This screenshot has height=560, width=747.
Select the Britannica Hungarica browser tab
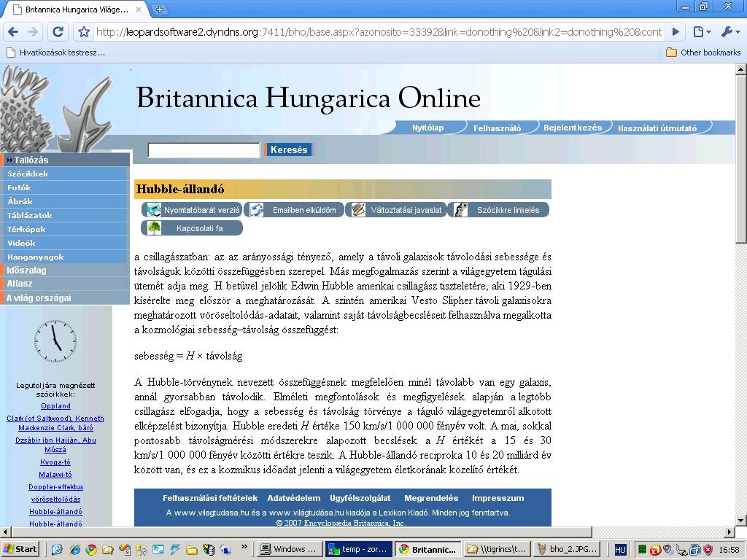point(76,9)
